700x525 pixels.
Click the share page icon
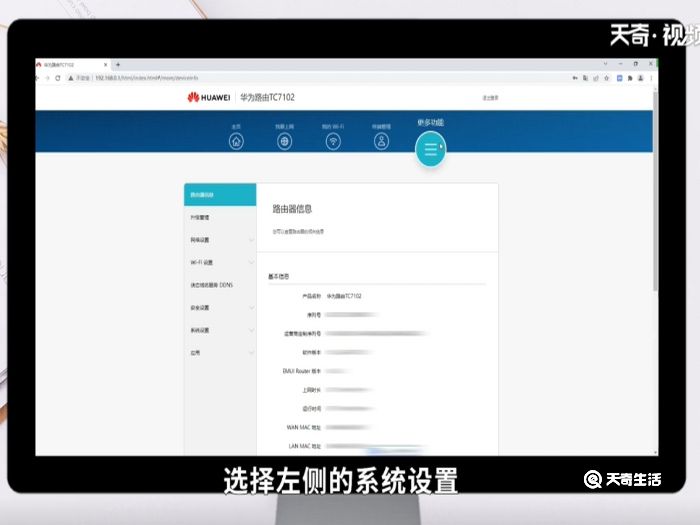click(596, 78)
